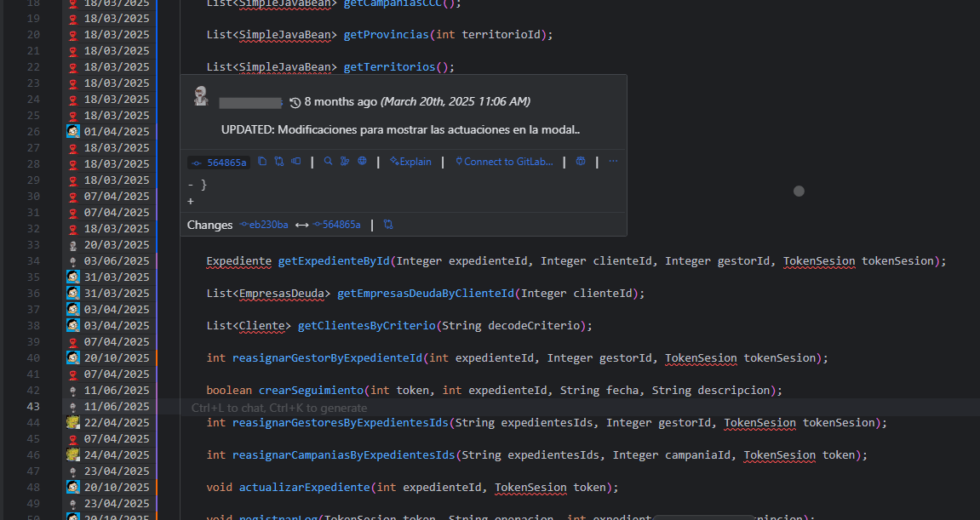Copy the commit SHA in hover toolbar
Screen dimensions: 980x520
[x=262, y=162]
